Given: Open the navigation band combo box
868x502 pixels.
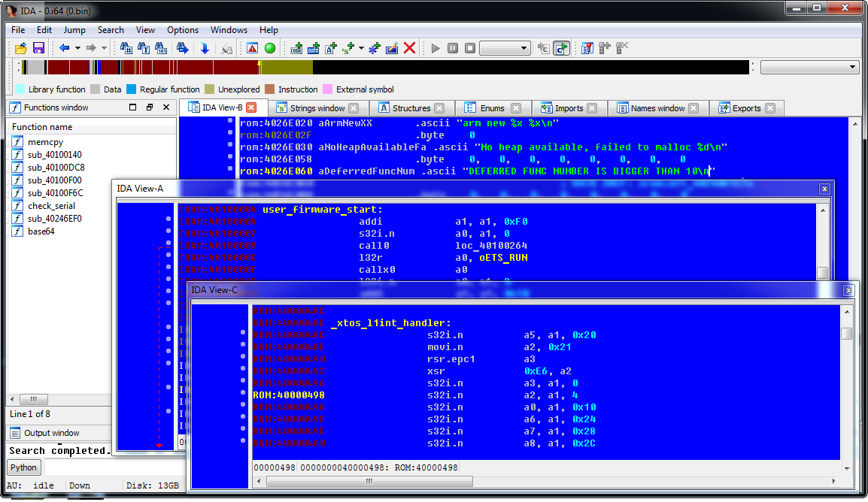Looking at the screenshot, I should click(x=809, y=67).
